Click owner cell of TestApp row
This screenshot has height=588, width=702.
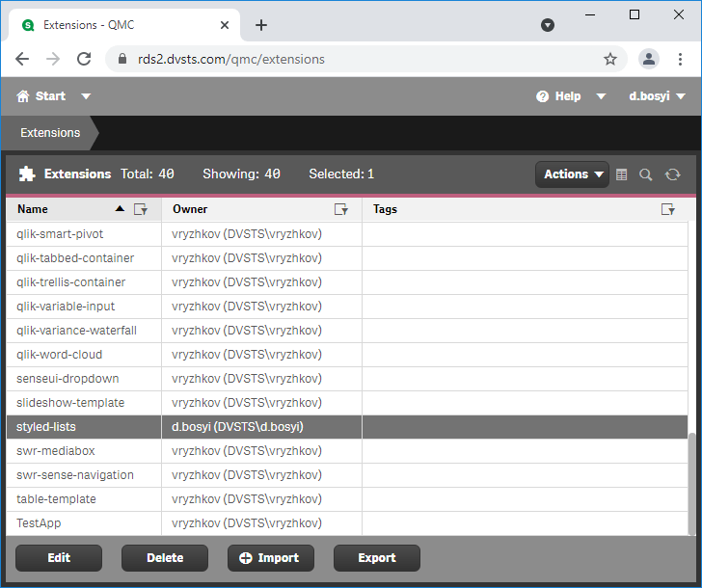point(261,523)
